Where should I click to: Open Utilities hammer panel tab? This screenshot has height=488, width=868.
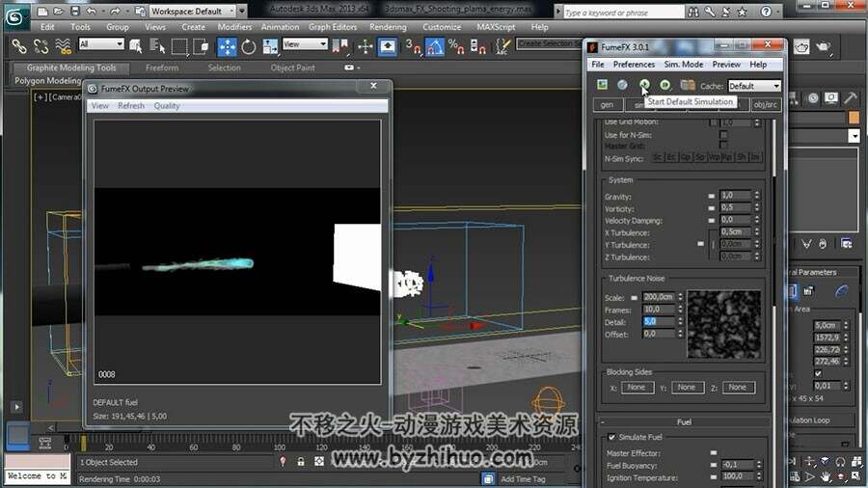coord(851,98)
